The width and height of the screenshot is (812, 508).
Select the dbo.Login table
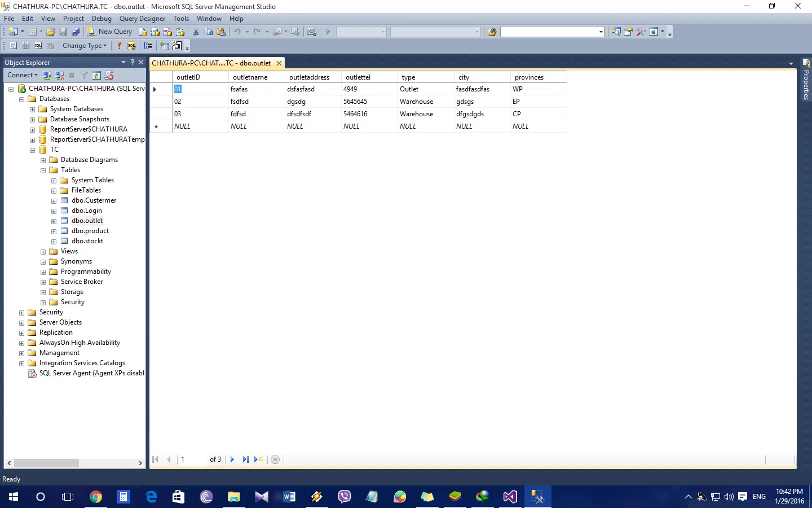pos(87,211)
